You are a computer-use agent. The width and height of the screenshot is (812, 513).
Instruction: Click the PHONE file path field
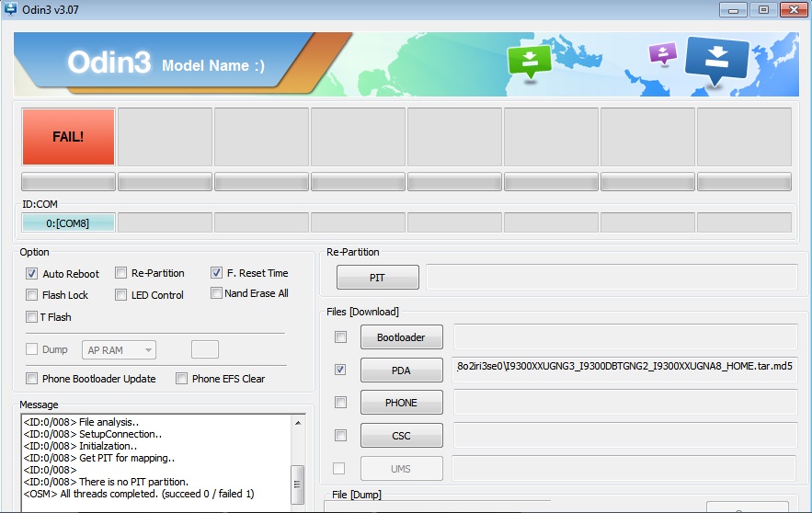pos(625,403)
